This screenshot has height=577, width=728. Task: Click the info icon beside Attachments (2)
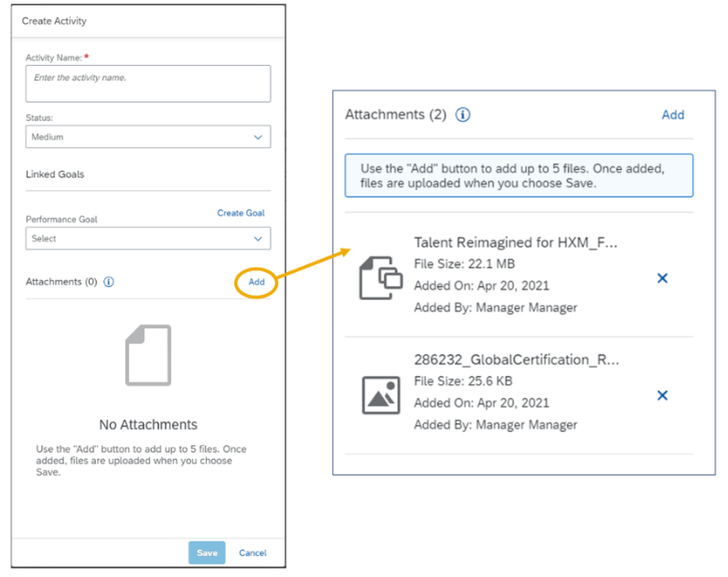point(463,115)
